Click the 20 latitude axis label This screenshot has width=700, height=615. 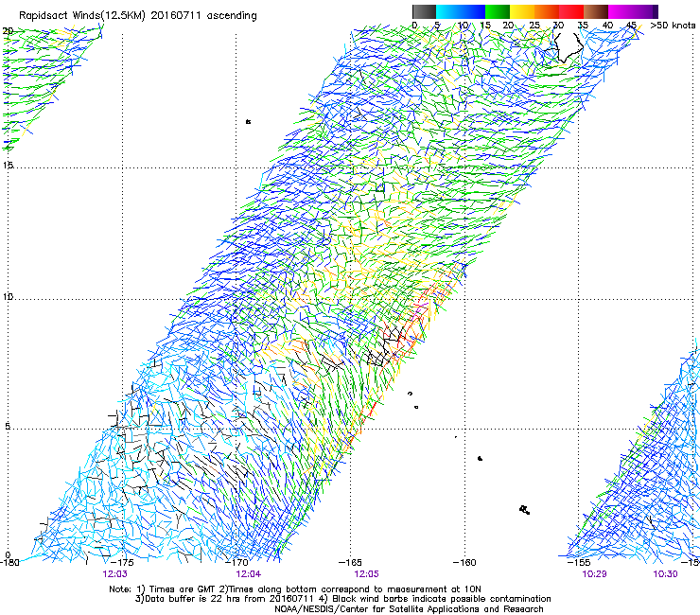8,31
